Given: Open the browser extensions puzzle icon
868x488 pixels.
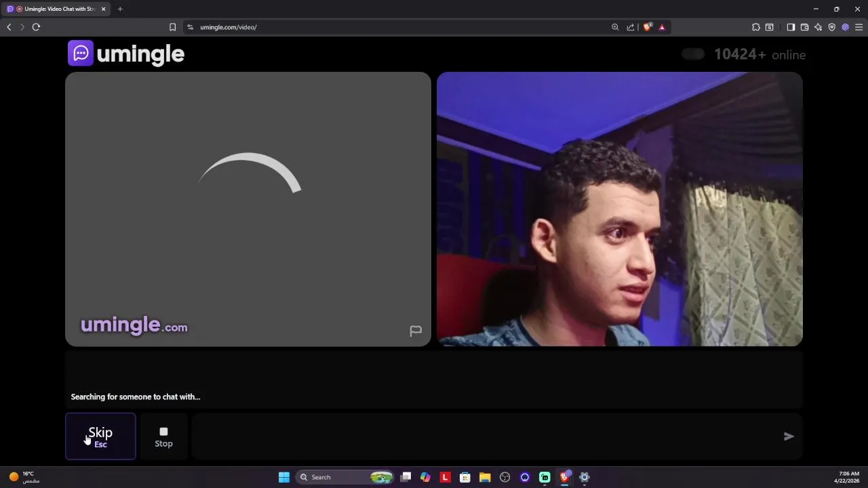Looking at the screenshot, I should point(756,27).
